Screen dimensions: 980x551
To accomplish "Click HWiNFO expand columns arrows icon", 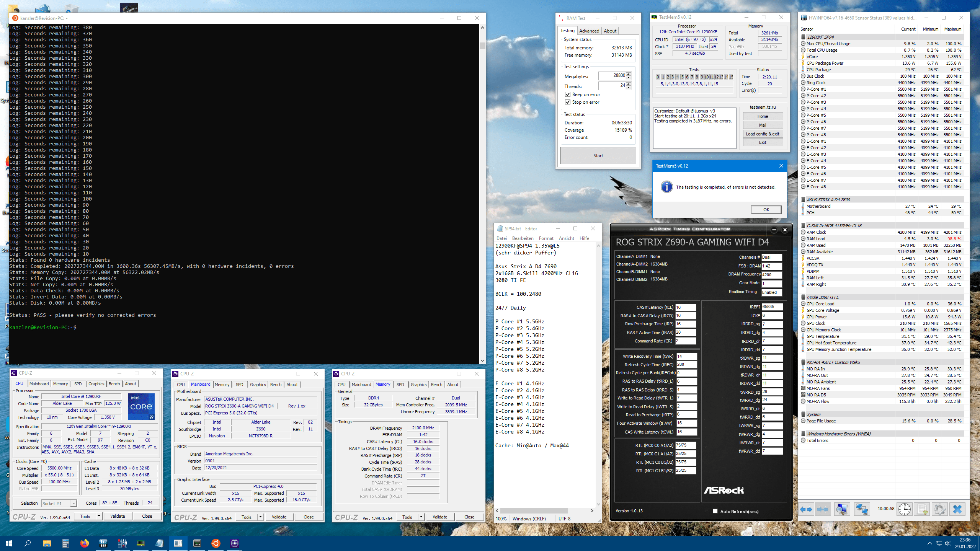I will 807,509.
